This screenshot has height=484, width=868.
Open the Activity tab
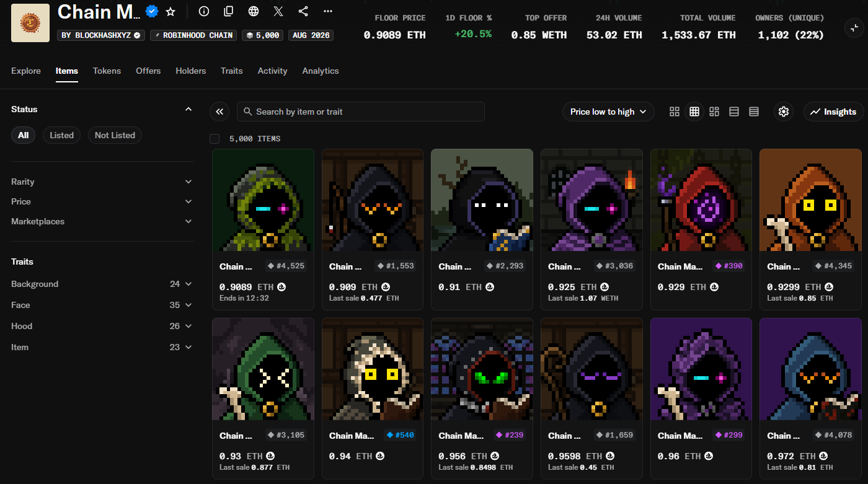click(x=272, y=71)
